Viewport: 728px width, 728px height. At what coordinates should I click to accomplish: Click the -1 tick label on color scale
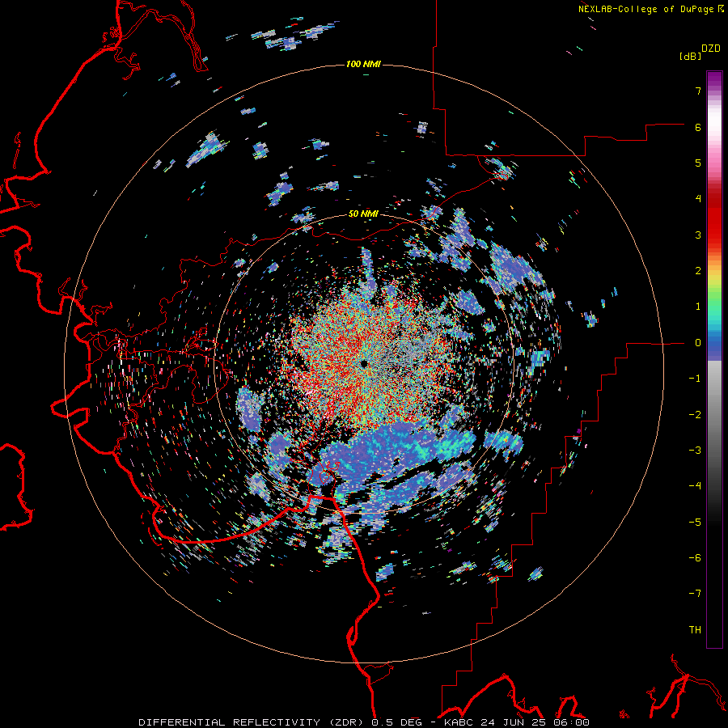click(x=695, y=379)
